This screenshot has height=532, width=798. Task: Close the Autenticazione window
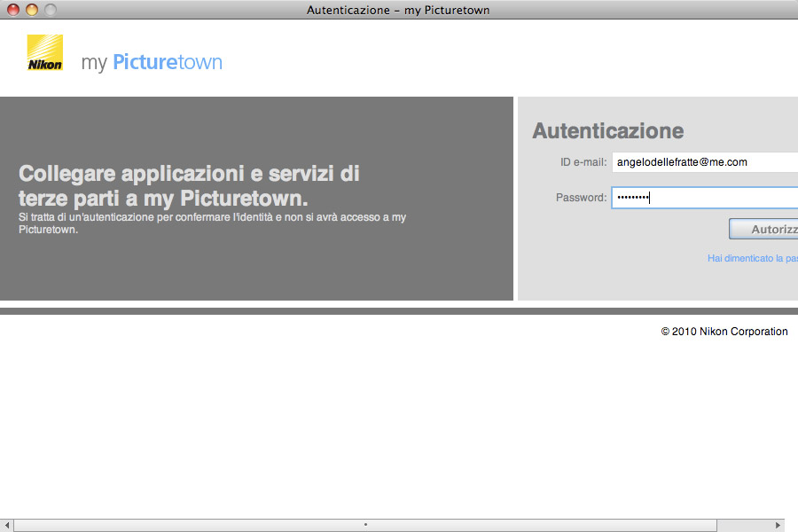click(13, 10)
